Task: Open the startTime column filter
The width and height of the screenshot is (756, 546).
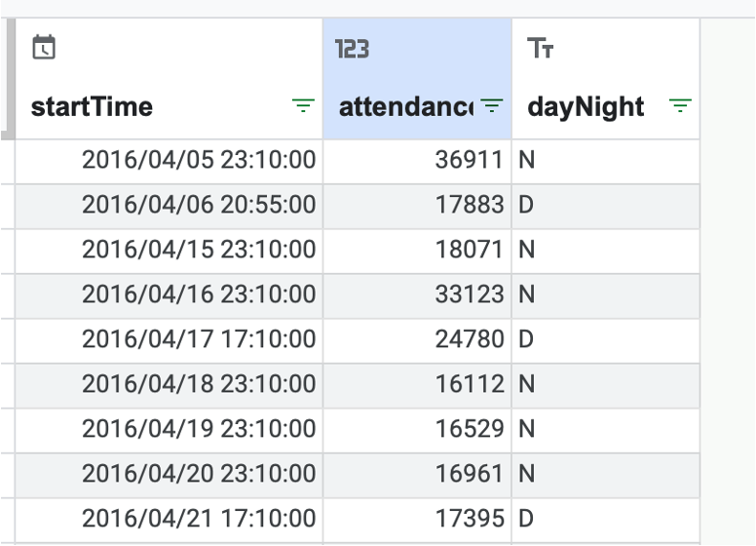Action: (303, 105)
